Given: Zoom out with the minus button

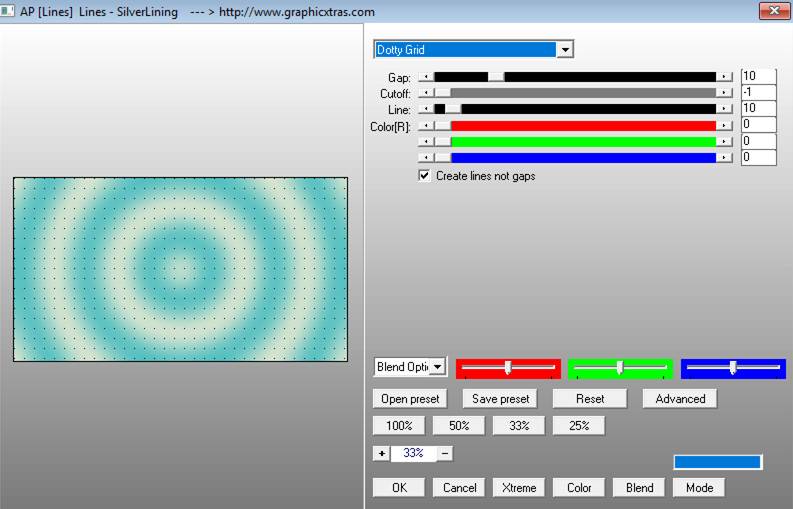Looking at the screenshot, I should click(445, 453).
